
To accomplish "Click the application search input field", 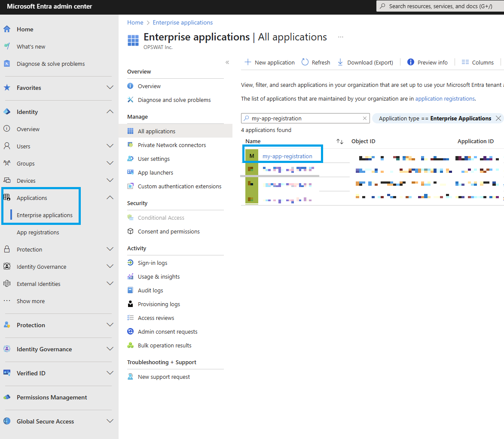I will pyautogui.click(x=305, y=118).
